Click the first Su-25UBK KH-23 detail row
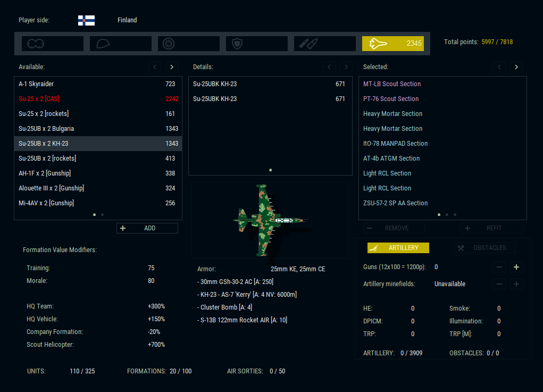 [x=270, y=84]
